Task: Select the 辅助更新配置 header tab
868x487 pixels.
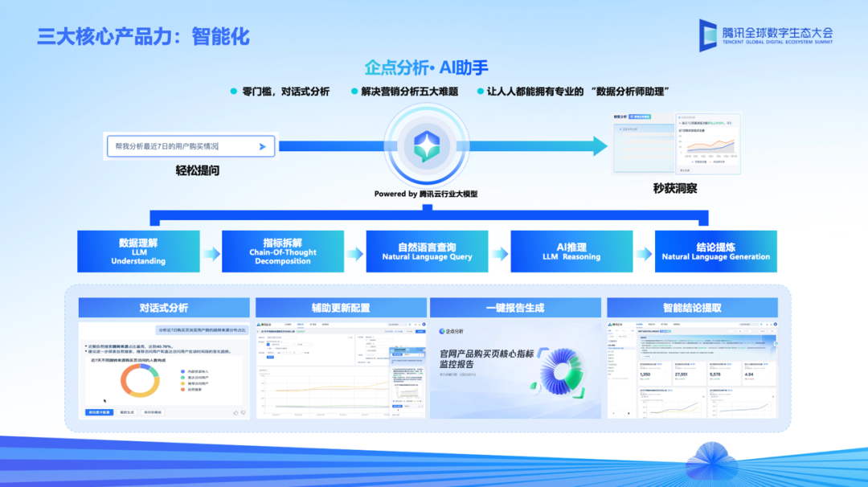Action: pyautogui.click(x=341, y=308)
